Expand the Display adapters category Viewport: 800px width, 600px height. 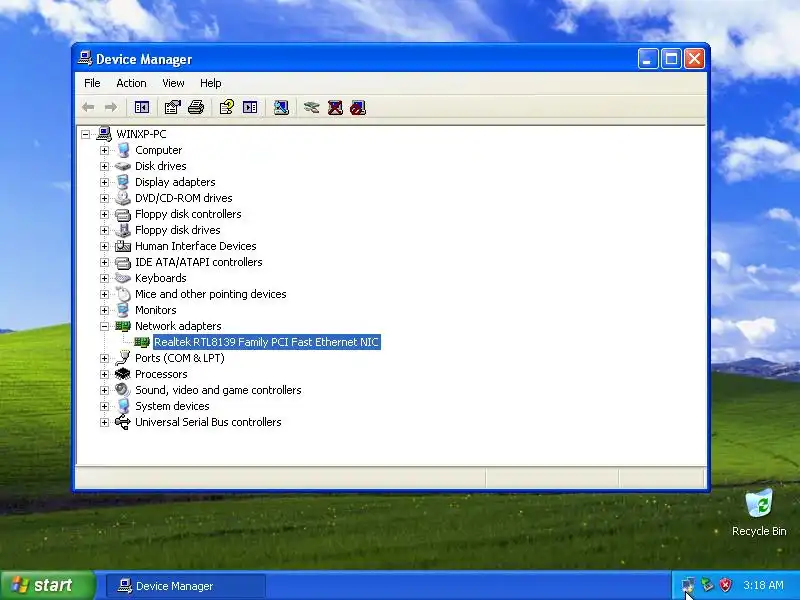coord(104,182)
